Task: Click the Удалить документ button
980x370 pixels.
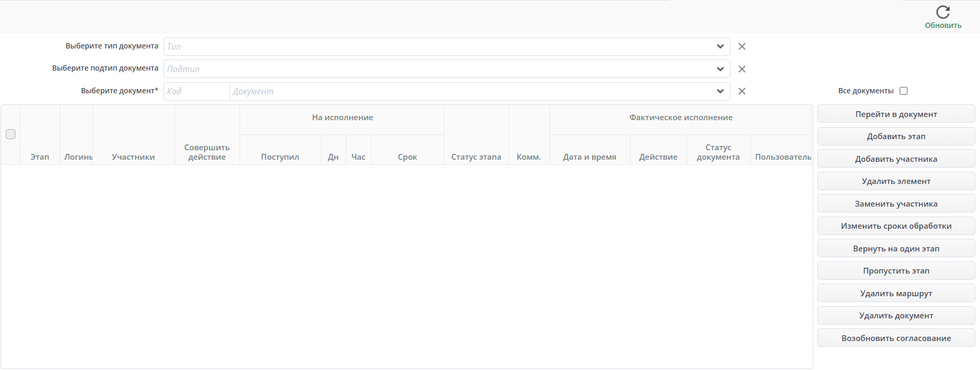Action: click(896, 315)
